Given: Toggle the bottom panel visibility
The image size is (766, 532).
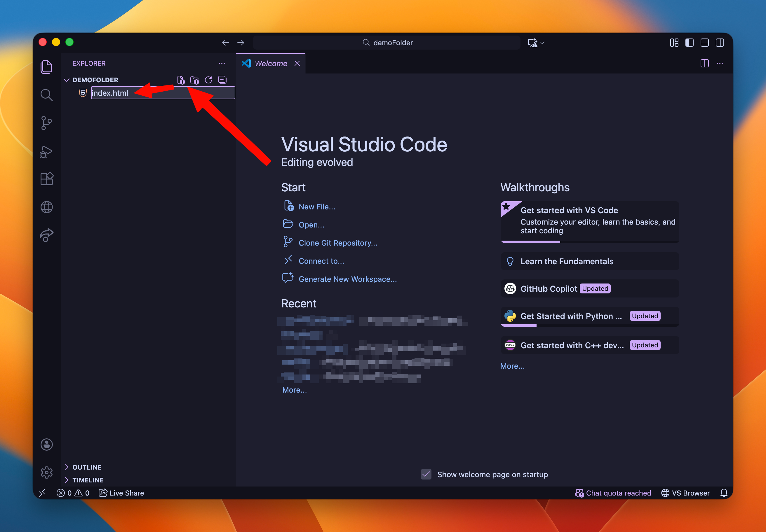Looking at the screenshot, I should pyautogui.click(x=704, y=43).
